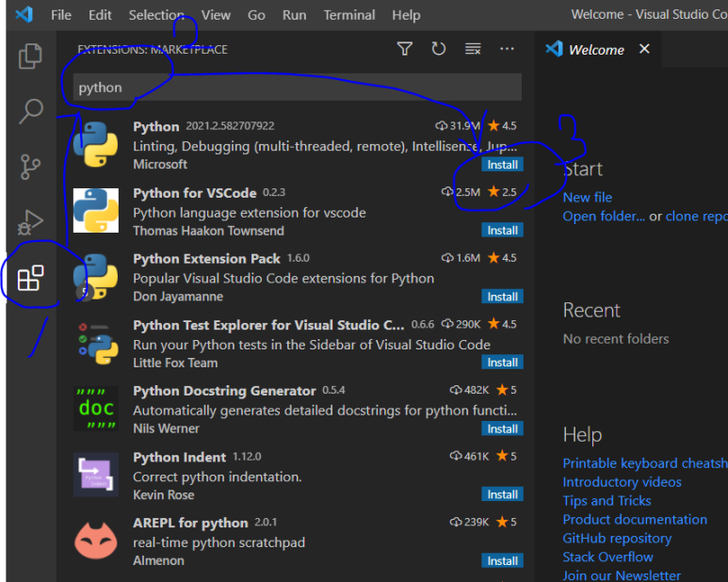This screenshot has width=728, height=582.
Task: Open the Help menu
Action: tap(406, 15)
